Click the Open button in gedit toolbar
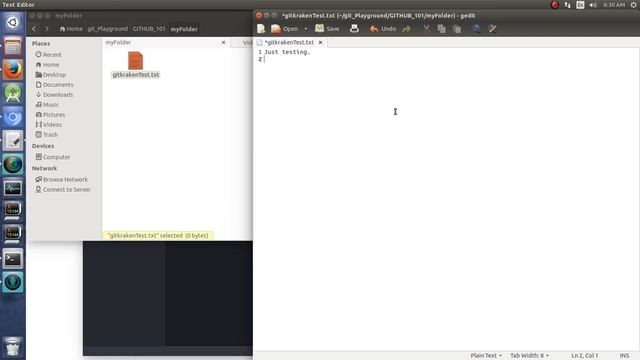Viewport: 640px width, 360px height. [x=285, y=29]
